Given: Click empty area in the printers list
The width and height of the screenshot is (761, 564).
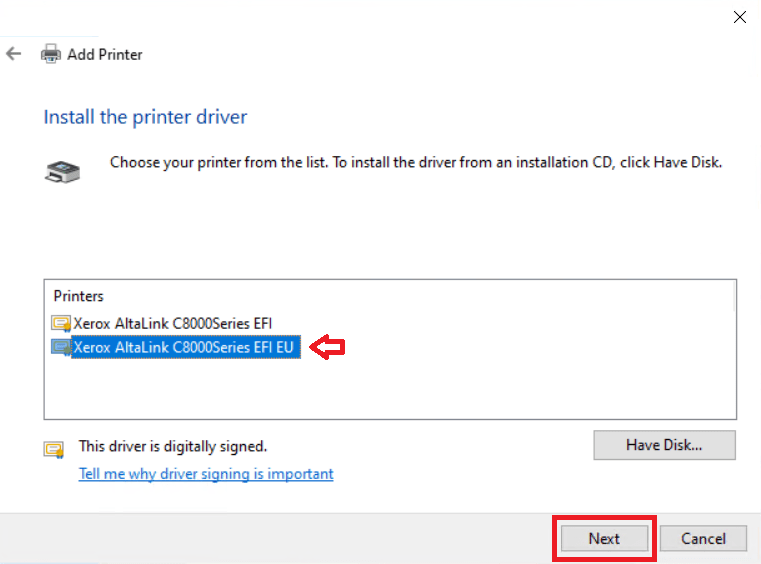Looking at the screenshot, I should click(390, 388).
